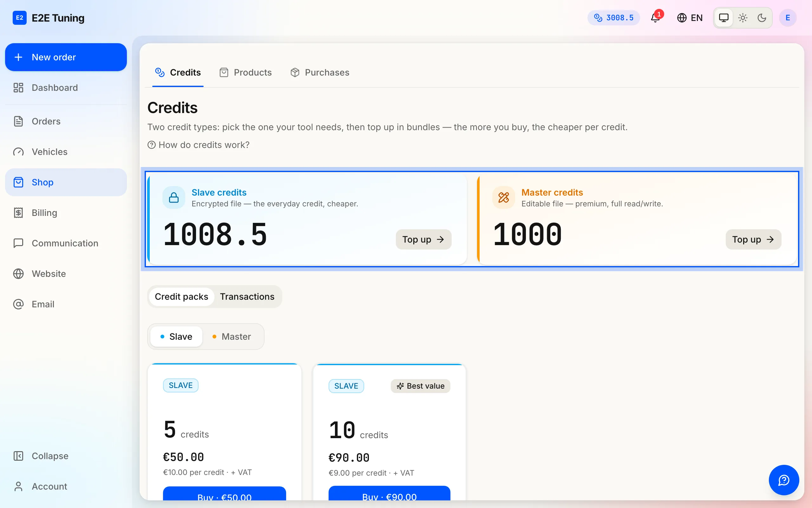Switch to the Credits tab
The width and height of the screenshot is (812, 508).
[x=178, y=73]
